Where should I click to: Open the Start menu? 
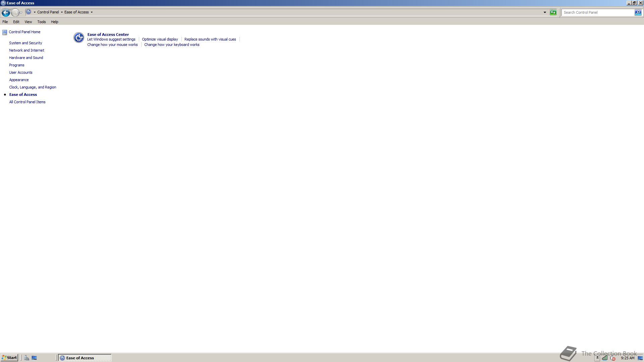click(x=9, y=358)
